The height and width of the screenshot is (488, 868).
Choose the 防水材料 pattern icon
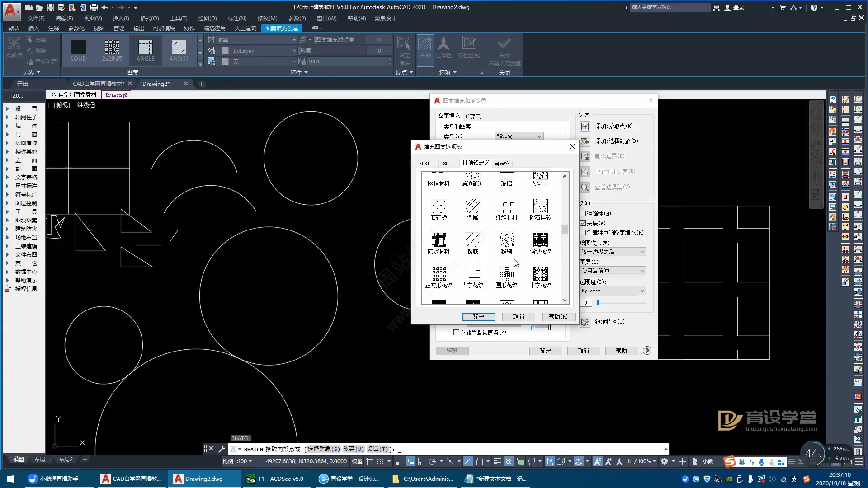point(439,240)
